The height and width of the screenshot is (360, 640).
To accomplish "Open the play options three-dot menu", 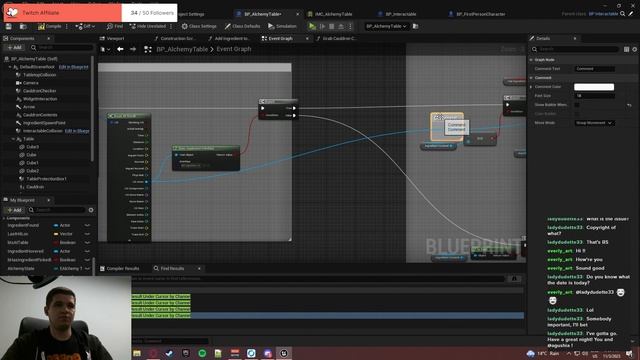I will pyautogui.click(x=350, y=27).
